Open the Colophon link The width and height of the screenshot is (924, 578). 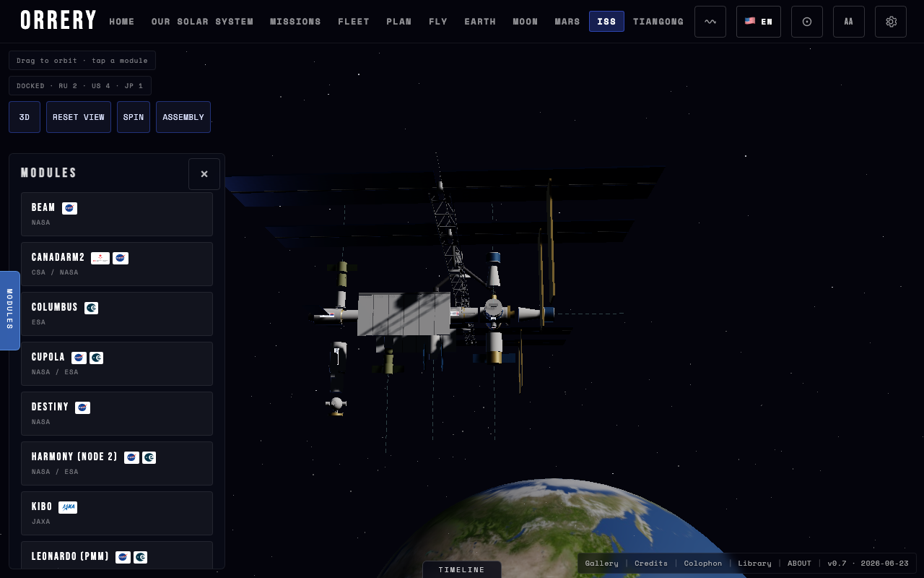[703, 564]
